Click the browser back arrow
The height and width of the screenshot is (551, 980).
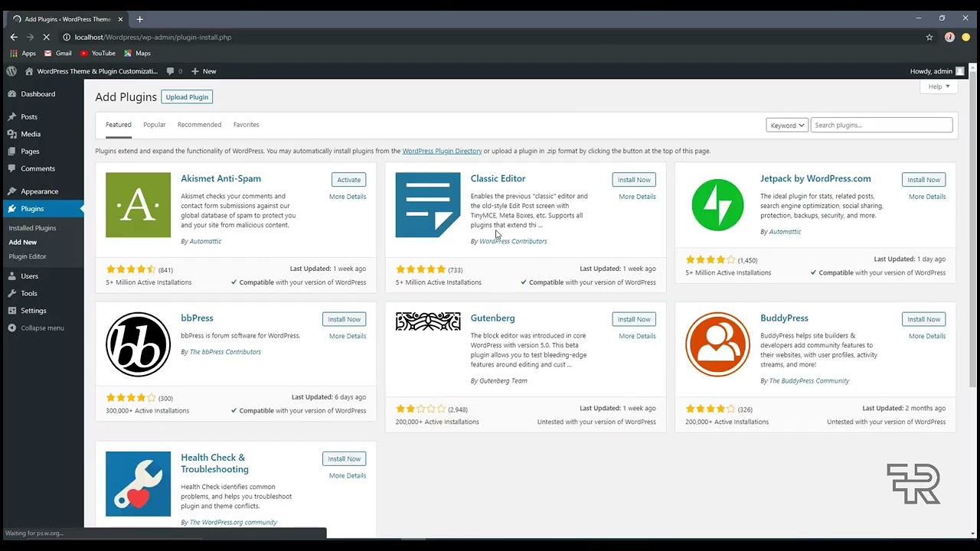coord(14,37)
